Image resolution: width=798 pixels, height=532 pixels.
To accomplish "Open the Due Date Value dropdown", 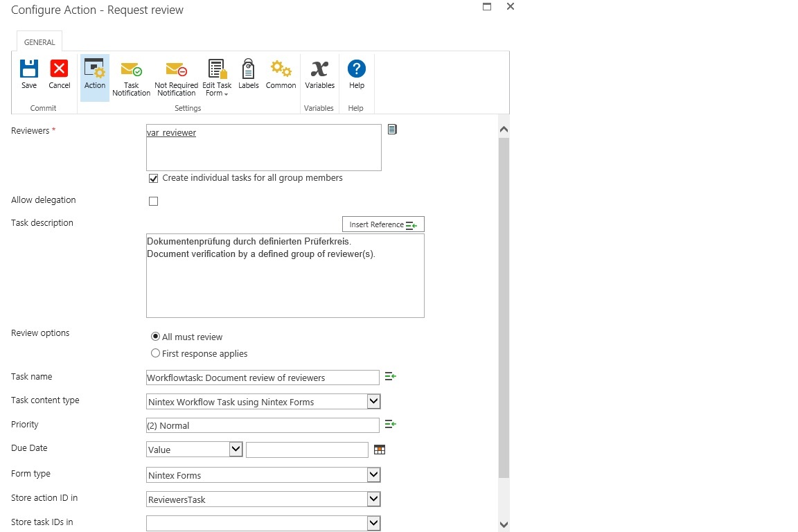I will [236, 449].
